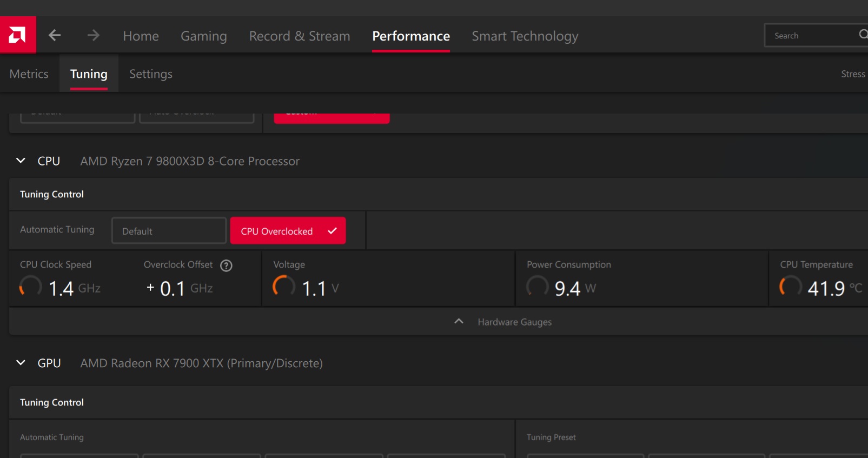This screenshot has width=868, height=458.
Task: Go back with the left arrow
Action: pos(55,36)
